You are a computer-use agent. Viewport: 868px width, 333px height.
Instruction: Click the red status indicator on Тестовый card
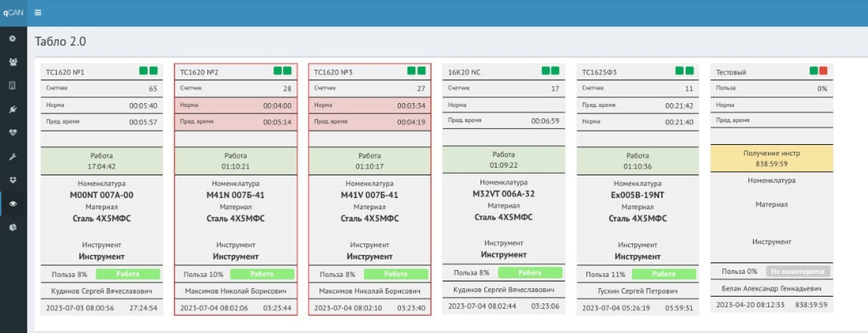pos(823,71)
